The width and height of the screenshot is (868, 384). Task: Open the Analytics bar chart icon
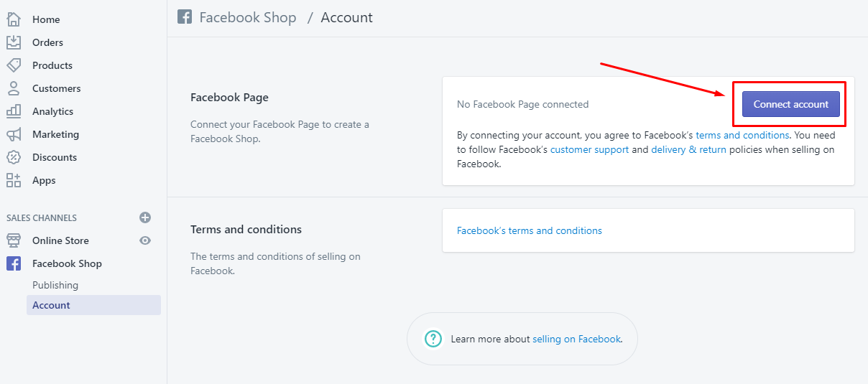pyautogui.click(x=14, y=111)
